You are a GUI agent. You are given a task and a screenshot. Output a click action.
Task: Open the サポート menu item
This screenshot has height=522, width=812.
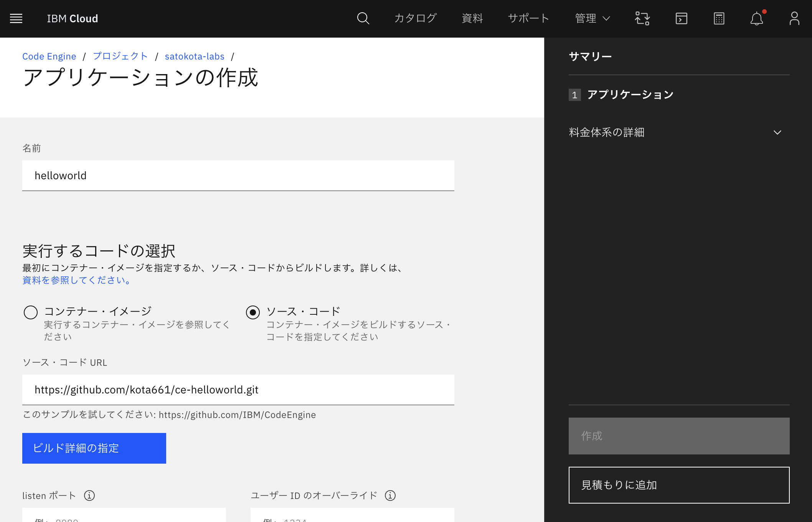[528, 18]
